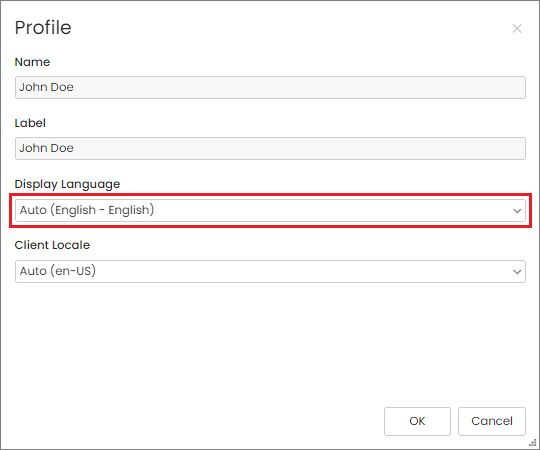Screen dimensions: 540x450
Task: Click the resize grip in dialog corner
Action: [532, 443]
